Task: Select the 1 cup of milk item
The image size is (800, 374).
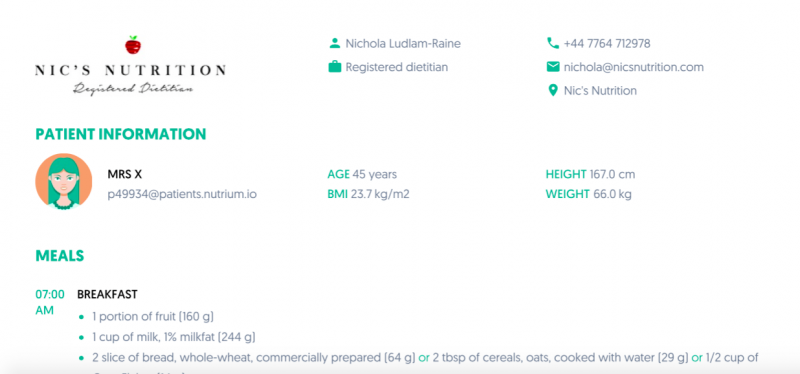Action: [173, 337]
